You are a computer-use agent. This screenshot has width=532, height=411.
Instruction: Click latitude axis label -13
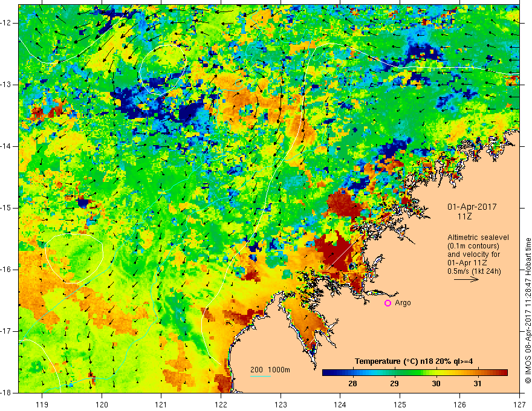click(x=7, y=85)
